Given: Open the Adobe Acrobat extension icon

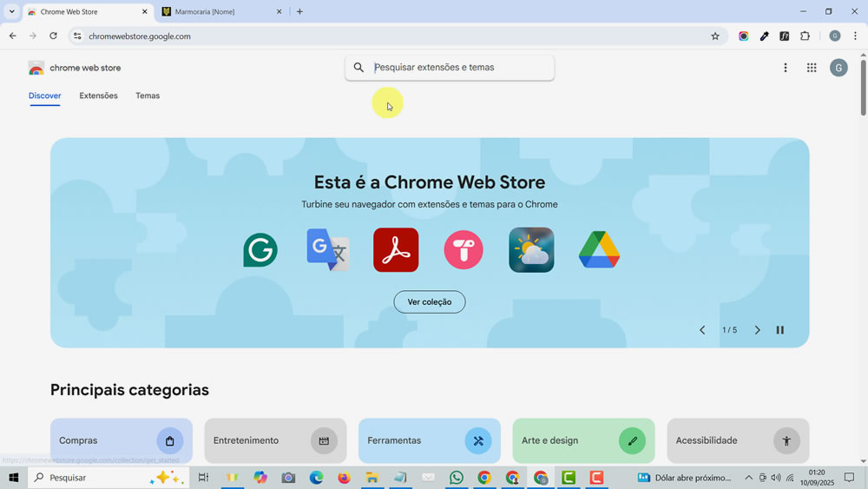Looking at the screenshot, I should 396,250.
